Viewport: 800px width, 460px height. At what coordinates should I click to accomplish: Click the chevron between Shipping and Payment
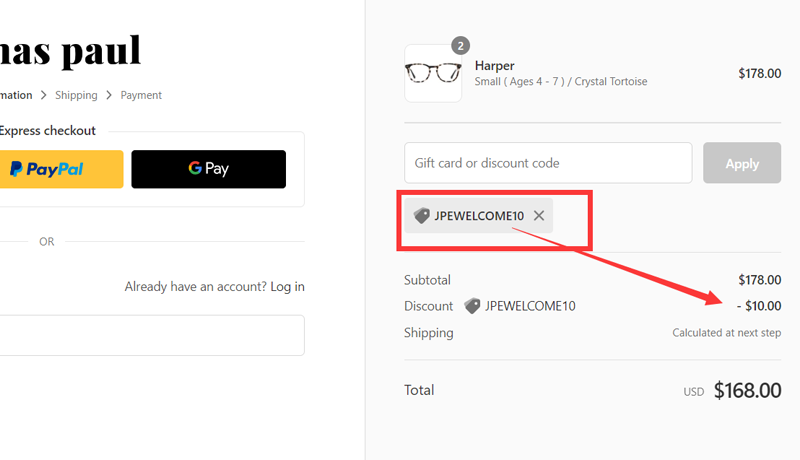109,95
